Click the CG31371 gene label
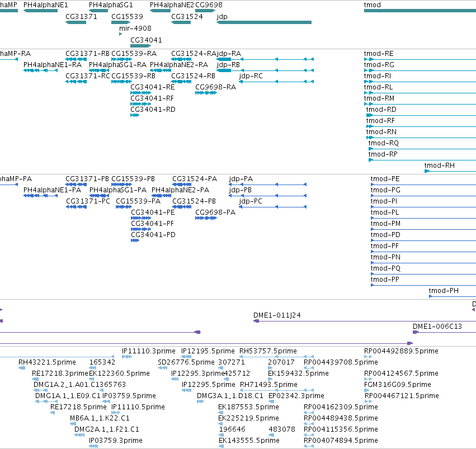Image resolution: width=476 pixels, height=449 pixels. point(81,17)
